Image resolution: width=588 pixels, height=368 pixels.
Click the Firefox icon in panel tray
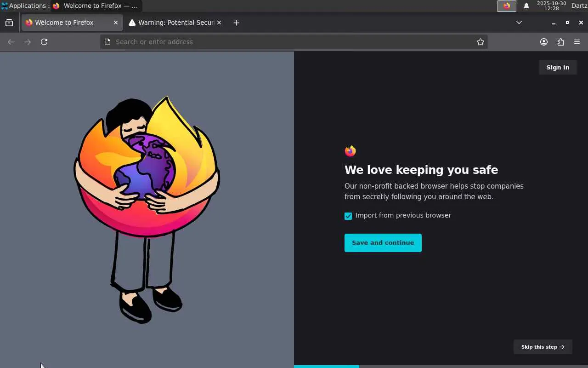507,6
